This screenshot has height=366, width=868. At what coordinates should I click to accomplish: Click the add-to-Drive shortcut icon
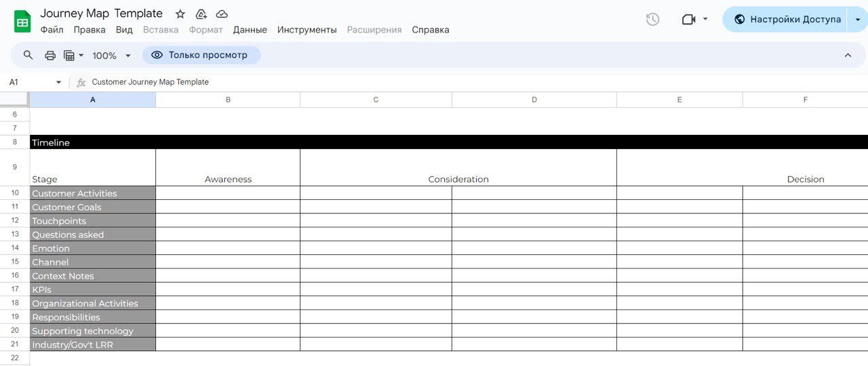click(201, 14)
